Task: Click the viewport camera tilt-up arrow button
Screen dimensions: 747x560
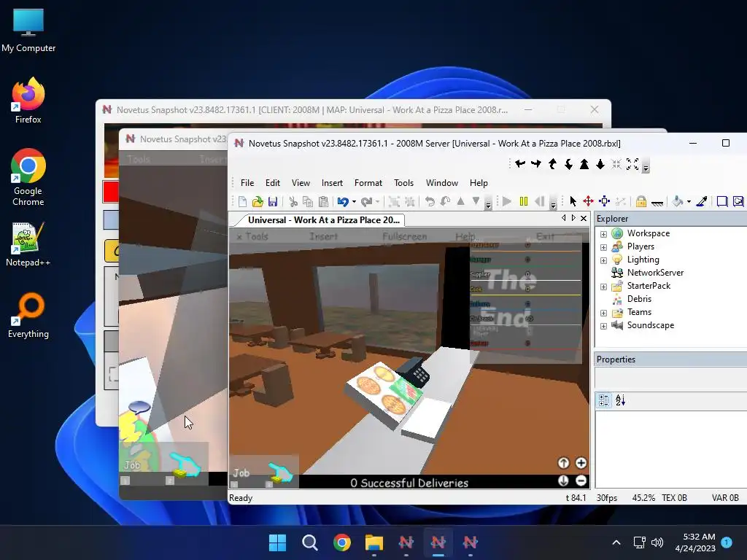Action: pyautogui.click(x=563, y=463)
